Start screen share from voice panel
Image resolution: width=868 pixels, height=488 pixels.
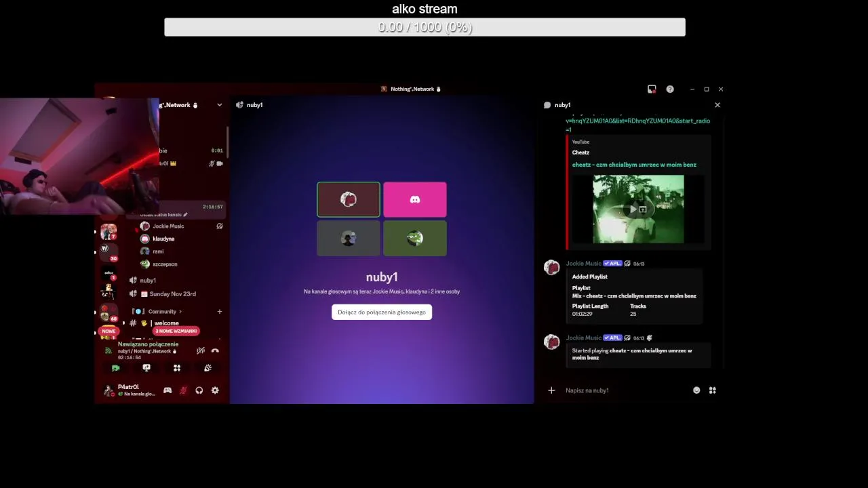[146, 368]
